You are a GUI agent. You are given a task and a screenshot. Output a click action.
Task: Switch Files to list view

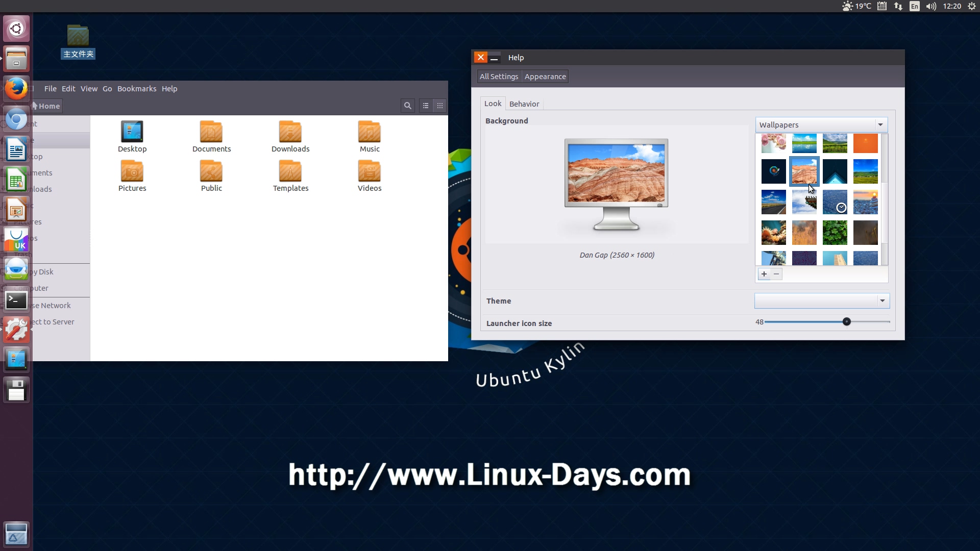pyautogui.click(x=426, y=106)
